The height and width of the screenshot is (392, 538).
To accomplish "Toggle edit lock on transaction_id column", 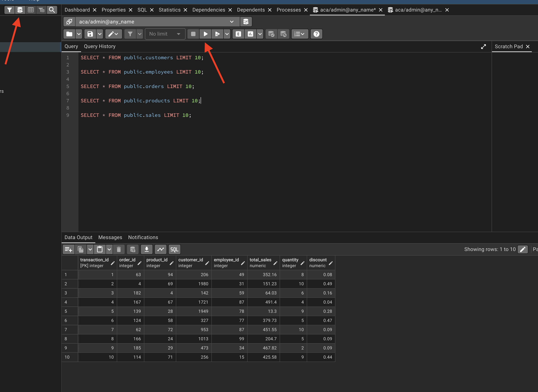I will [113, 263].
